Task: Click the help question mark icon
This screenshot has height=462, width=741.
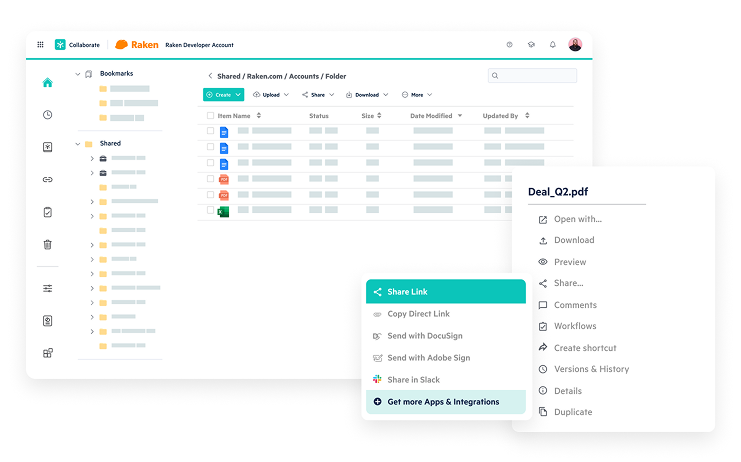Action: coord(509,45)
